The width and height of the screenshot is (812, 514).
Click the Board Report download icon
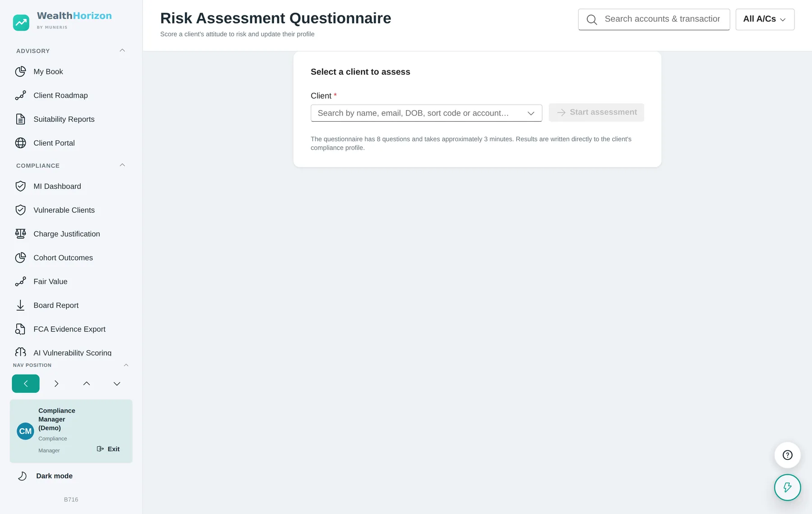[x=20, y=305]
